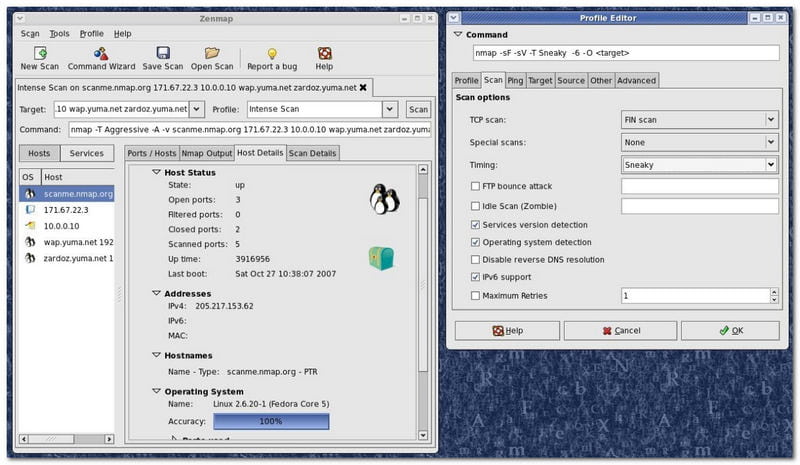
Task: Select host 171.67.22.3 in list
Action: 66,210
